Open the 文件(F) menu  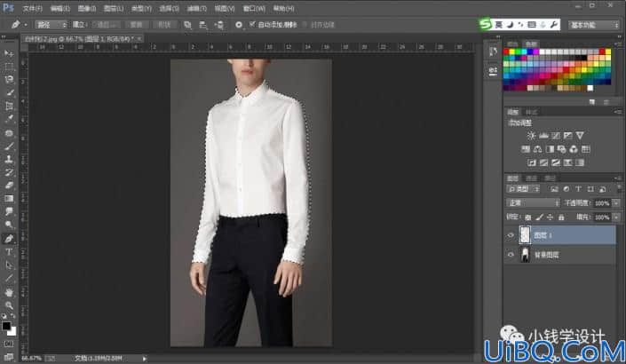pyautogui.click(x=32, y=8)
